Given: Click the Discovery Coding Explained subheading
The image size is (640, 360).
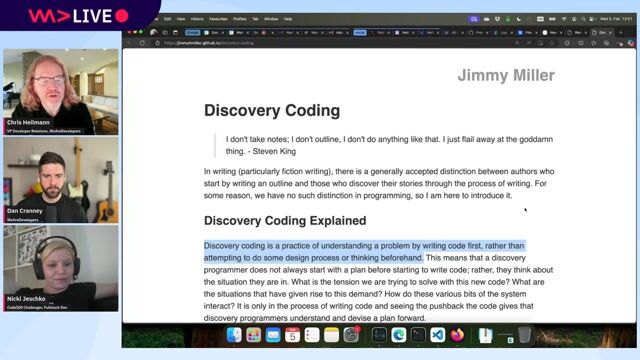Looking at the screenshot, I should [x=285, y=221].
